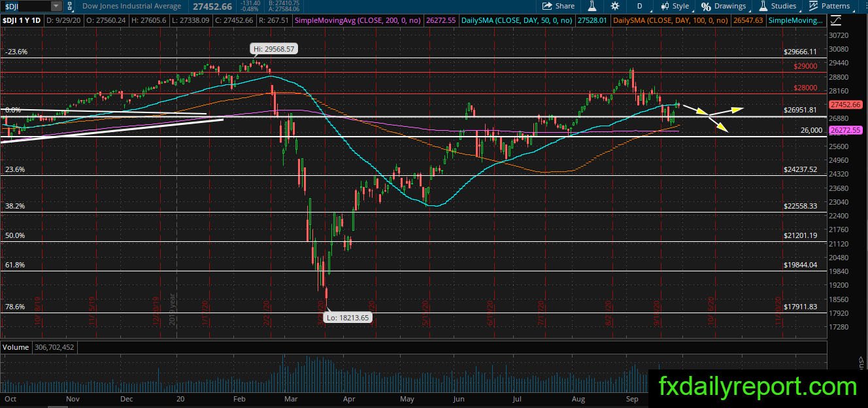Click the red 27452.66 price axis tag

pos(845,105)
